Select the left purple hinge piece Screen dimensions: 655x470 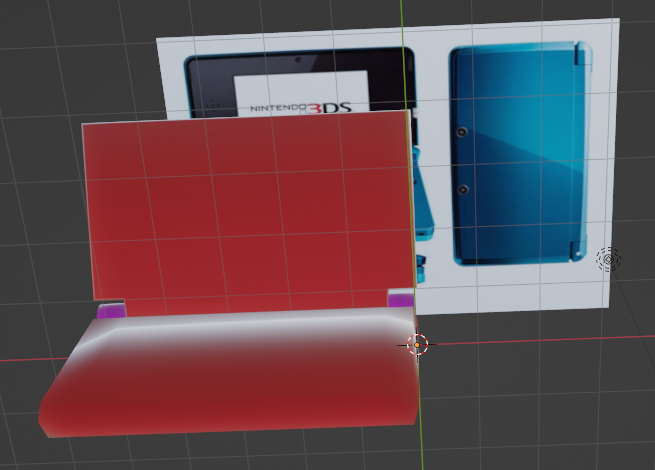coord(112,311)
